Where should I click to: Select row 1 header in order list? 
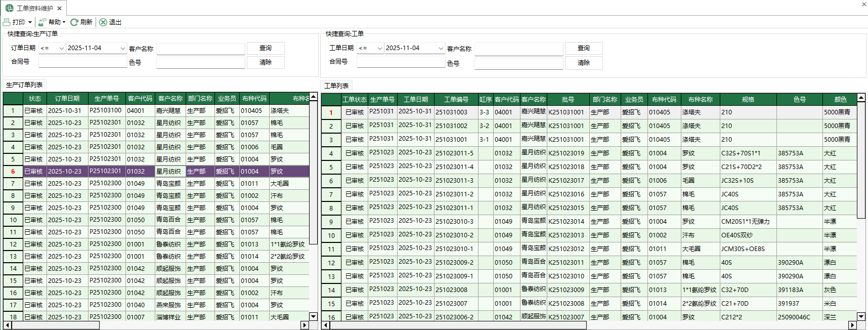pos(13,111)
